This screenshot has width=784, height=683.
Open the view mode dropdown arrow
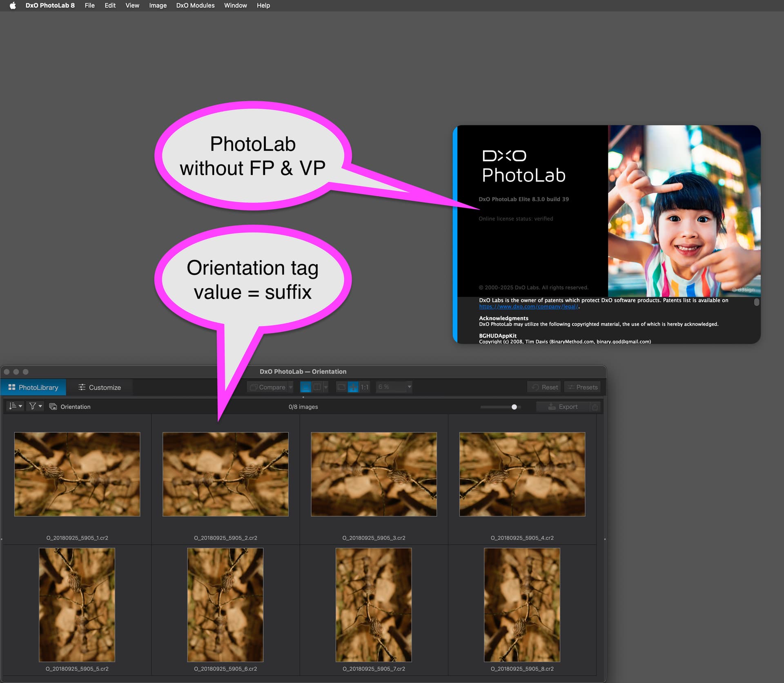326,387
